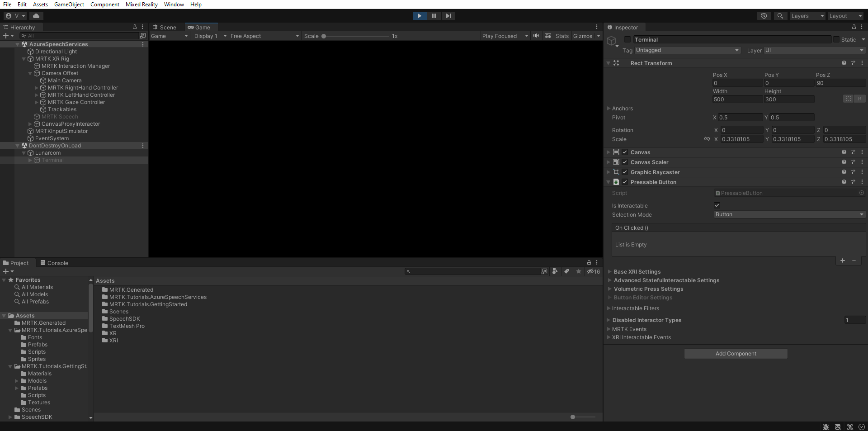Click the global search magnifier icon
This screenshot has height=431, width=868.
point(780,16)
